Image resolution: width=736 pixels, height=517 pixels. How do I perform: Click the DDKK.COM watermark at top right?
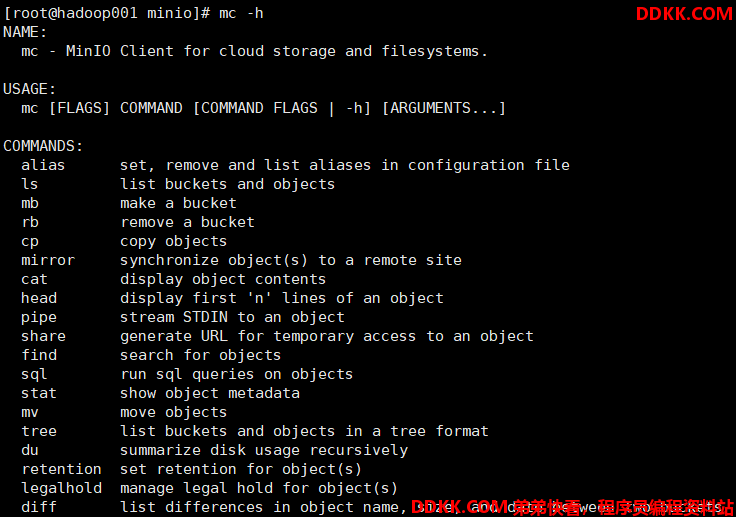pyautogui.click(x=684, y=14)
